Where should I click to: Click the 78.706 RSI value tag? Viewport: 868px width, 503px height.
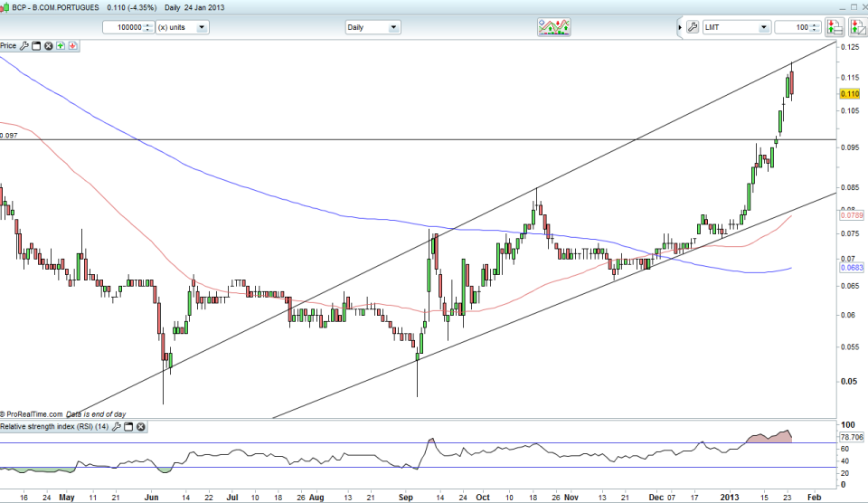[852, 437]
